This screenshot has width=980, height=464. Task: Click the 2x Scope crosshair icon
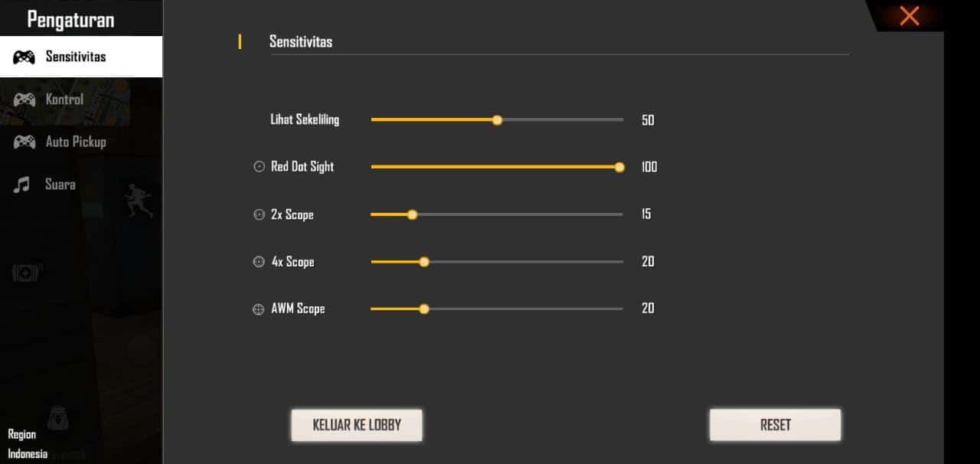point(258,214)
